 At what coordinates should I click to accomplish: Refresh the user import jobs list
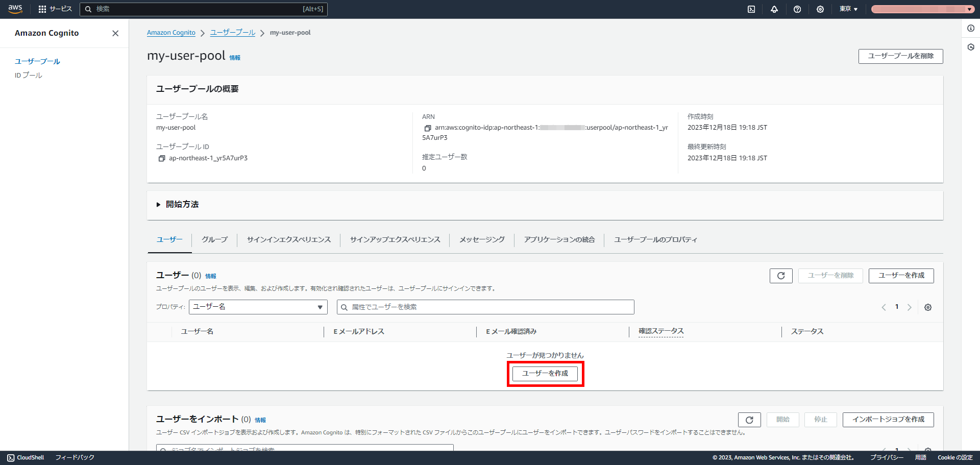pyautogui.click(x=749, y=420)
